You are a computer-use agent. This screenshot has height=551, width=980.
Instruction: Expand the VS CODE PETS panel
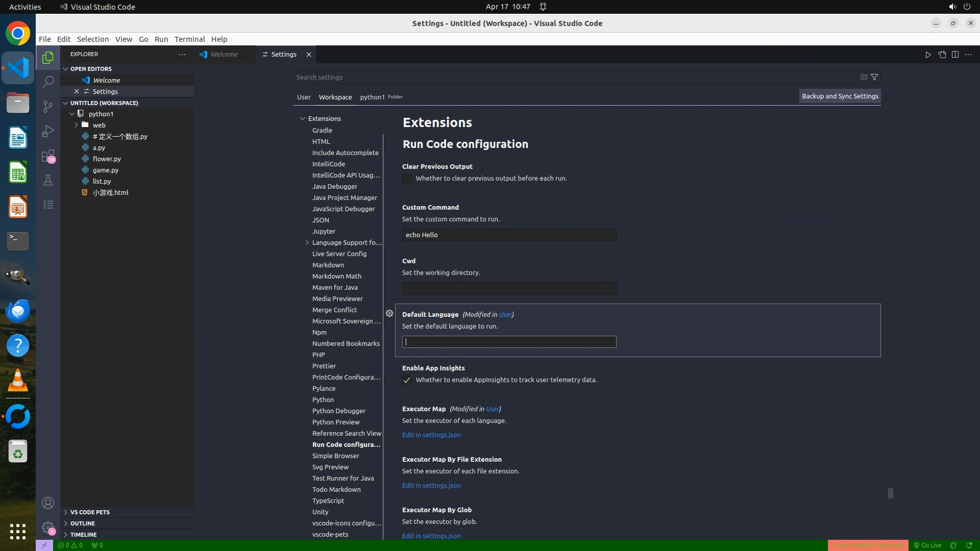(x=90, y=512)
